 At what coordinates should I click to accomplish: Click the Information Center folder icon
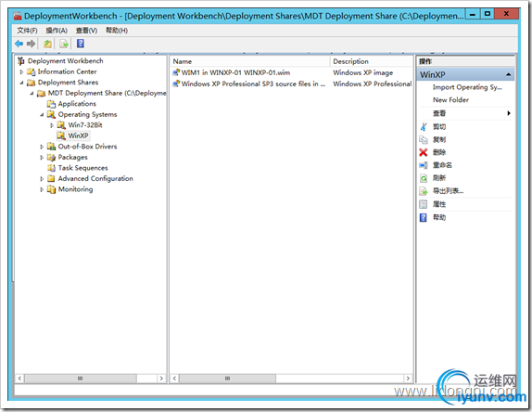pos(32,71)
